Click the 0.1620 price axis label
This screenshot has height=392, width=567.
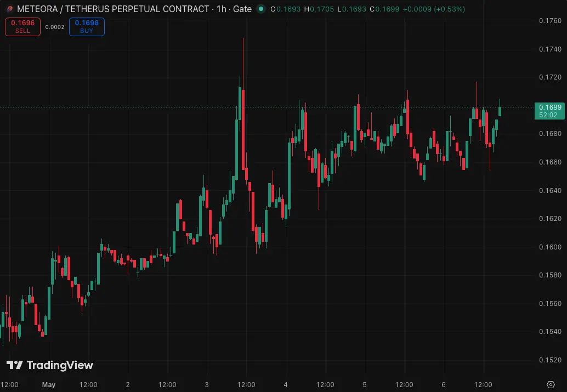(550, 218)
